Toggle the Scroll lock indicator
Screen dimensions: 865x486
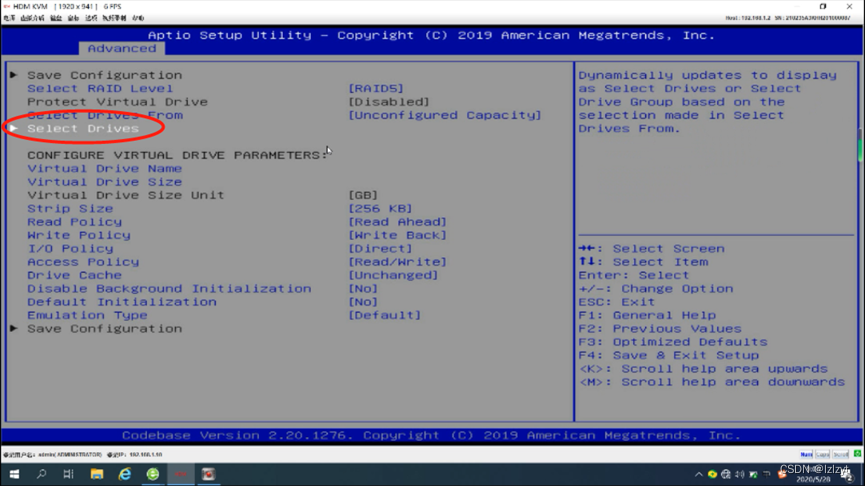point(841,455)
